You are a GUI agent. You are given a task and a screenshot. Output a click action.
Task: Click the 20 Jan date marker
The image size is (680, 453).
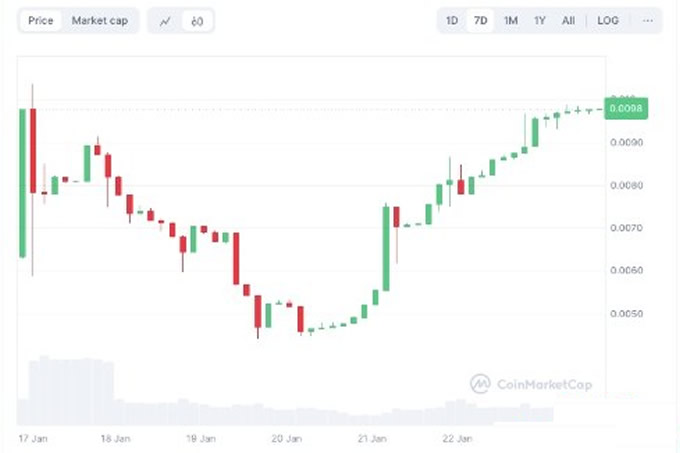point(287,438)
